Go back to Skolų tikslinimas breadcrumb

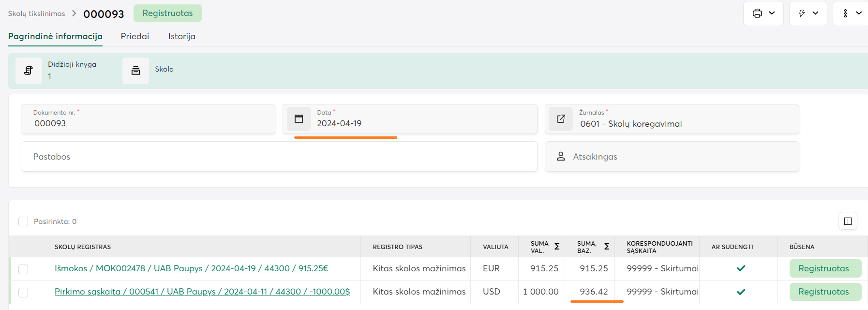(x=36, y=14)
